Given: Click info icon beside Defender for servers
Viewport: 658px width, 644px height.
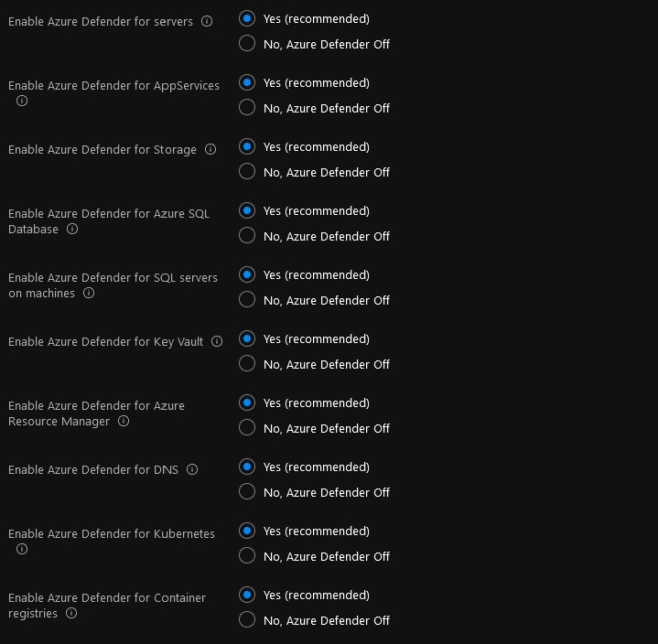Looking at the screenshot, I should pos(207,21).
